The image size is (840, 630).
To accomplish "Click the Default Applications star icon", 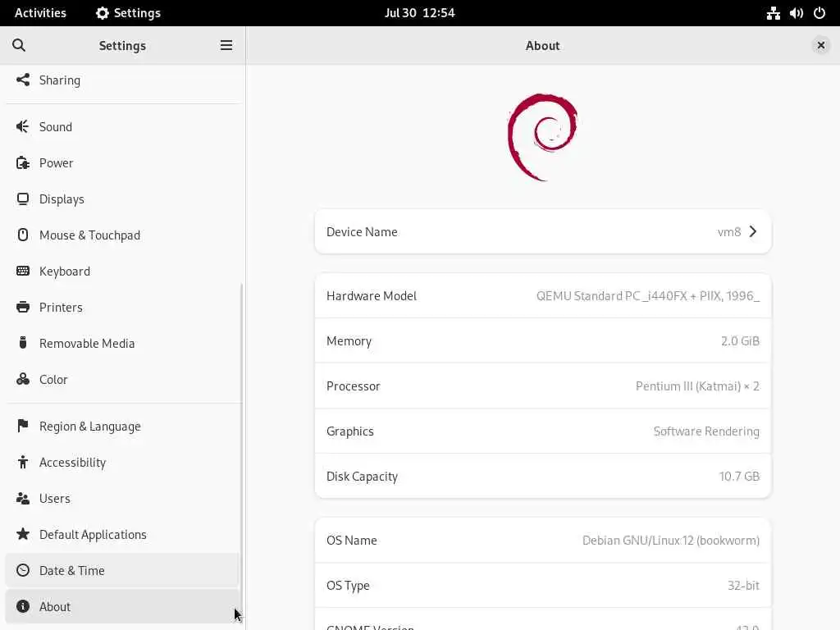I will pyautogui.click(x=22, y=534).
